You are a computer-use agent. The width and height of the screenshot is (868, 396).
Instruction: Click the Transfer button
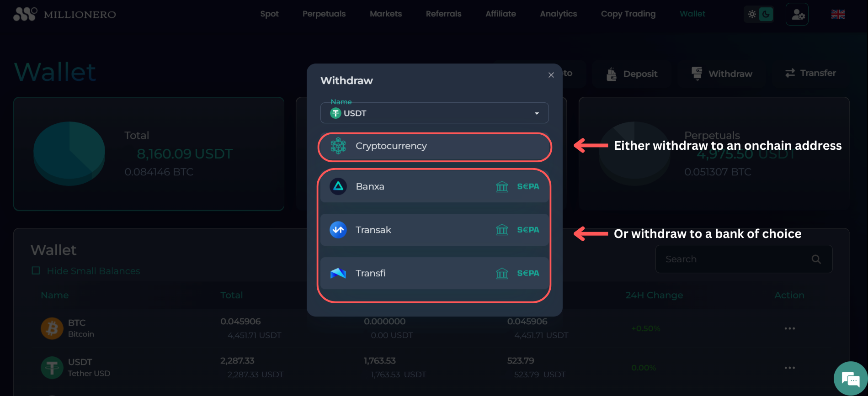pos(810,73)
